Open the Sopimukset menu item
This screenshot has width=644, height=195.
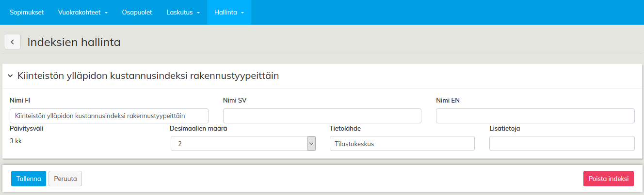click(x=27, y=12)
